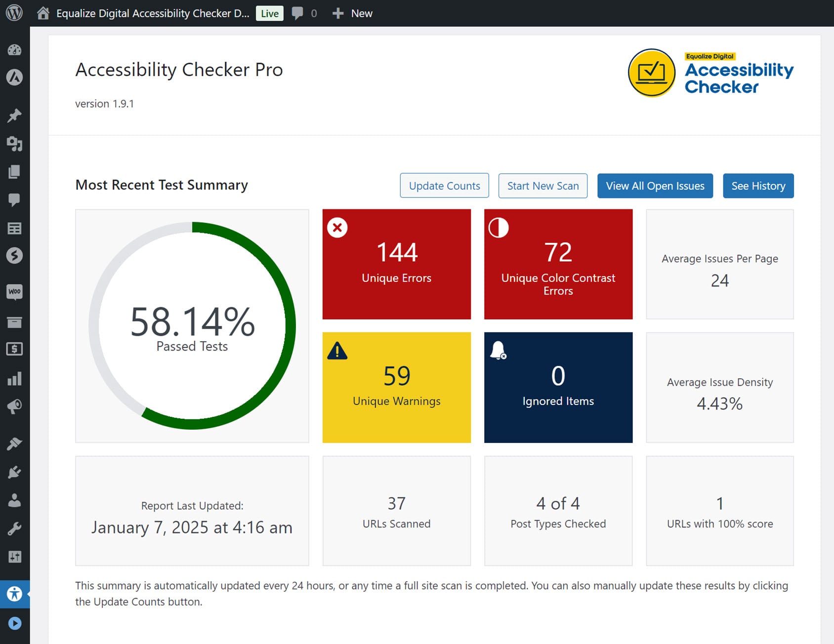Open the WooCommerce Woo icon
Viewport: 834px width, 644px height.
[x=14, y=291]
